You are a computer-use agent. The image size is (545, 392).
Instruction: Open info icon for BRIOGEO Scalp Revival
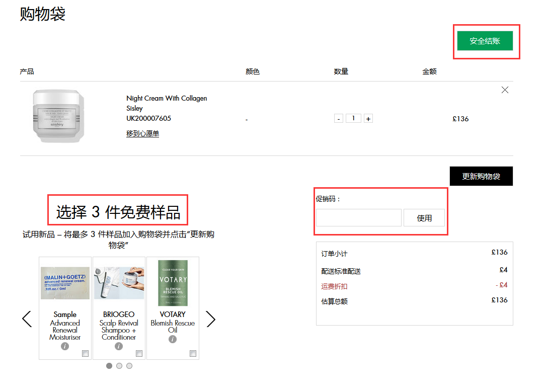(x=119, y=346)
